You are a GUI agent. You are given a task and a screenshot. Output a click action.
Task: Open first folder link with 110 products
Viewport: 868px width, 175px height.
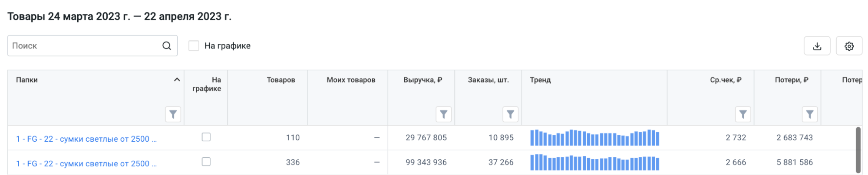click(86, 139)
